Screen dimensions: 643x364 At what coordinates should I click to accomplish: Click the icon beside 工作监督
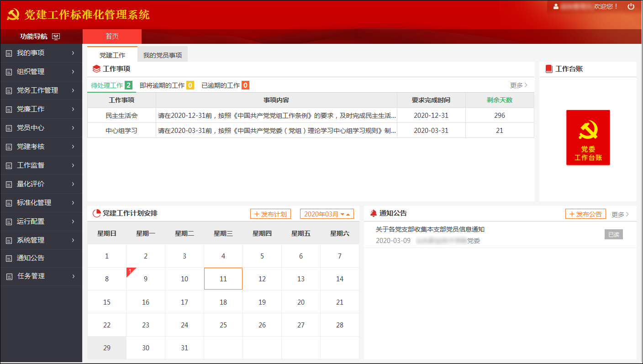click(x=9, y=166)
